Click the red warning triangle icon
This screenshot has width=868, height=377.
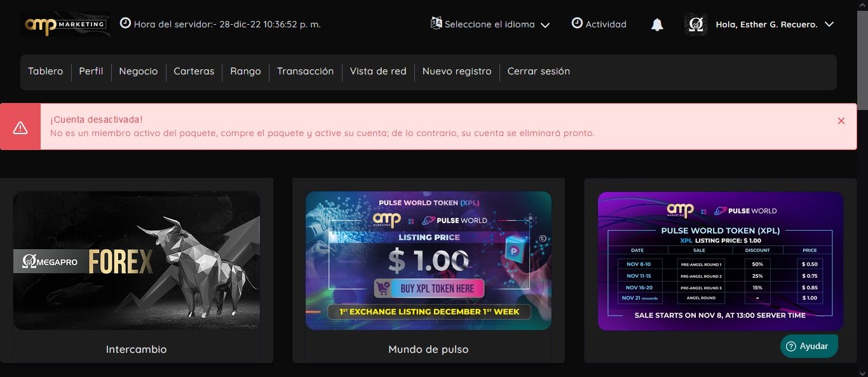point(20,127)
